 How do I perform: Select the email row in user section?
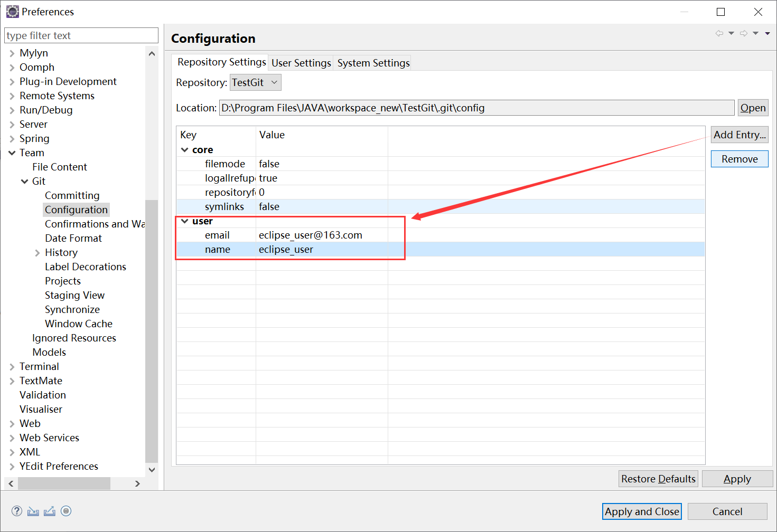tap(441, 235)
